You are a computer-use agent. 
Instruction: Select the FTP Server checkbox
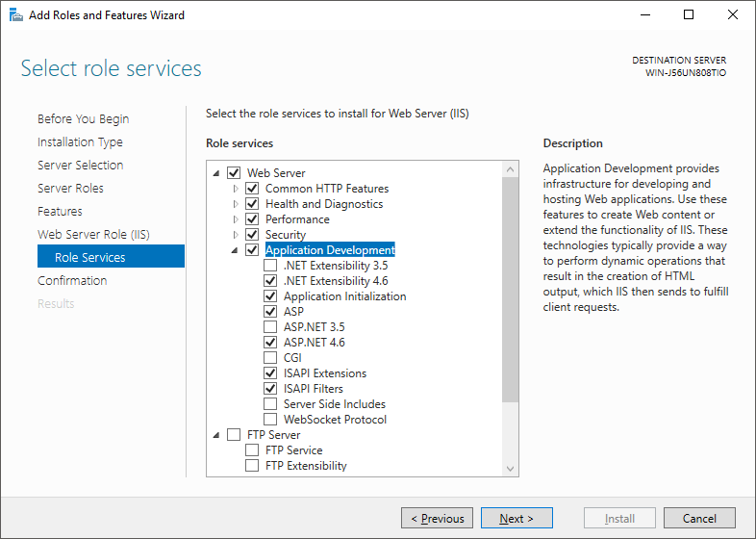click(234, 435)
